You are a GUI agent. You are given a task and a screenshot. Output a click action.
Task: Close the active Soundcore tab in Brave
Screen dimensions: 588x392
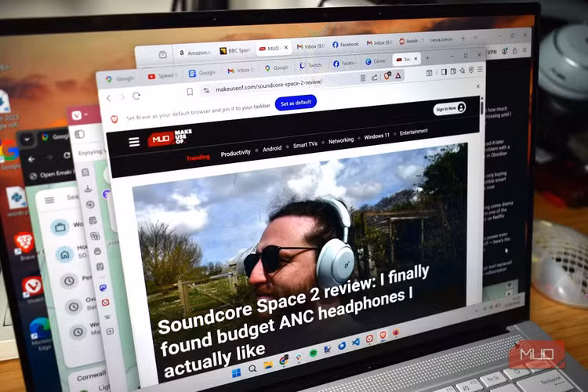click(416, 59)
